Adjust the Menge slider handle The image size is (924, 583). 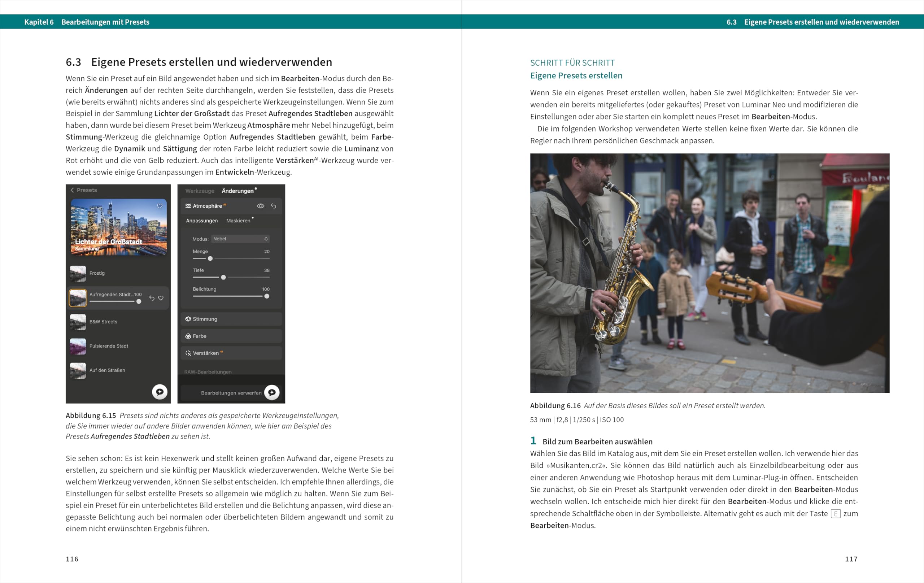[210, 259]
